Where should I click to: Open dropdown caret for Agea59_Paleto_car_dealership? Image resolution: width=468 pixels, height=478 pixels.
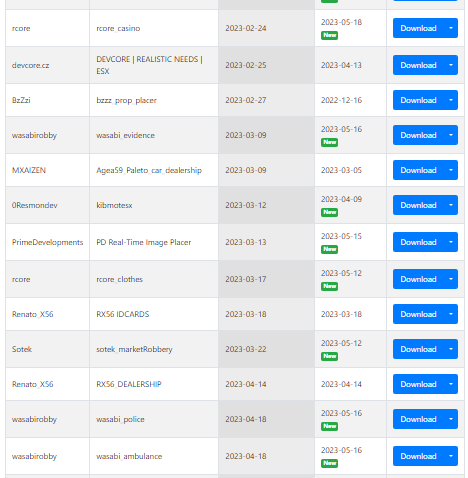(x=451, y=170)
